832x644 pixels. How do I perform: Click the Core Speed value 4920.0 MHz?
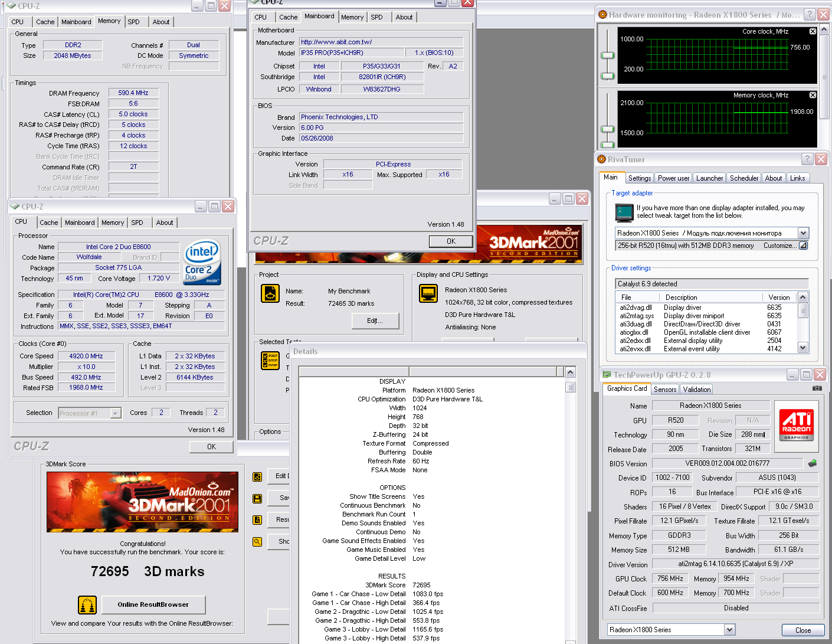(x=86, y=356)
